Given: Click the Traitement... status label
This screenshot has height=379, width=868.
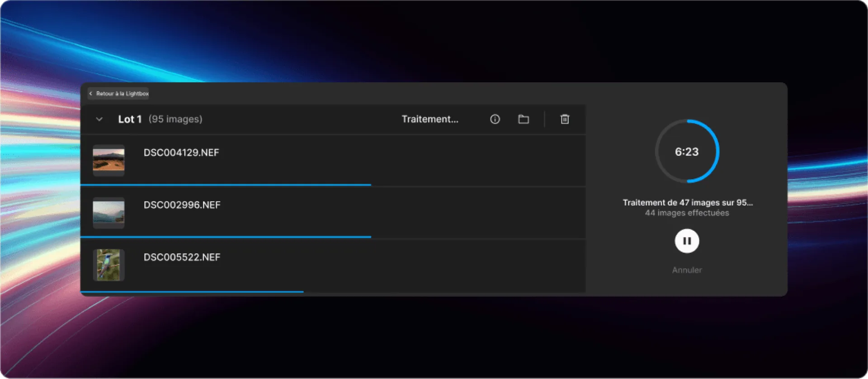Looking at the screenshot, I should coord(430,119).
